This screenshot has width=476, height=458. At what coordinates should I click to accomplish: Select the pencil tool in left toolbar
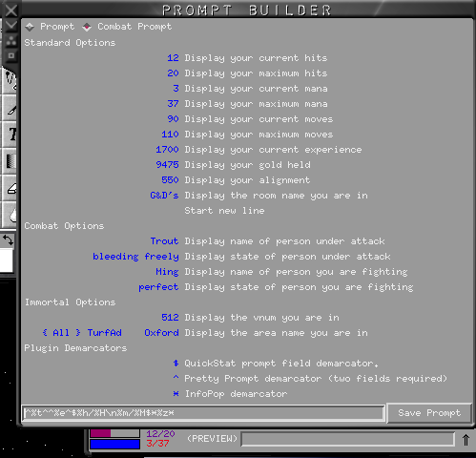[11, 110]
